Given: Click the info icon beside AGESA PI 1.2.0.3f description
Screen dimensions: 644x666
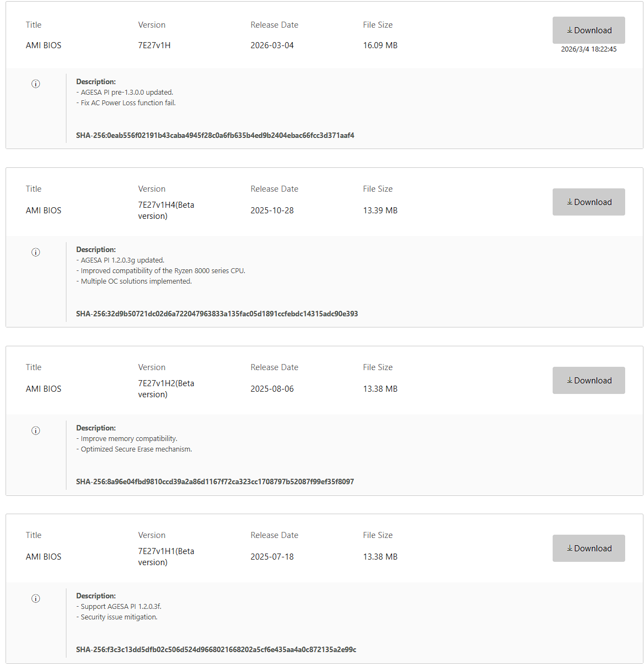Looking at the screenshot, I should tap(35, 598).
